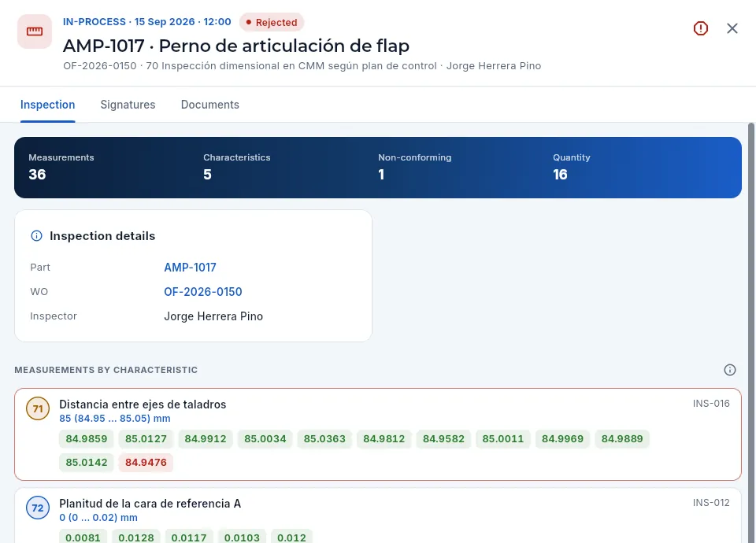The height and width of the screenshot is (543, 756).
Task: Click inspector name Jorge Herrera Pino in details
Action: tap(213, 316)
